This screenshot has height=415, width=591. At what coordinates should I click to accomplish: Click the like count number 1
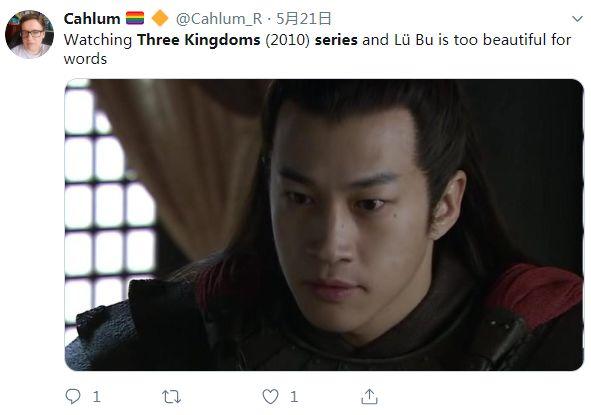tap(294, 397)
